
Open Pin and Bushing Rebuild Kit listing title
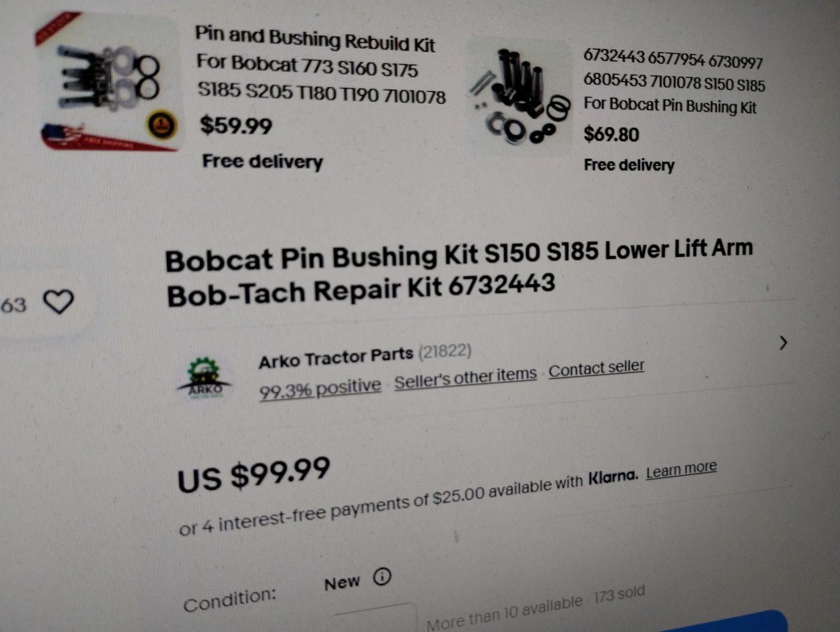320,66
